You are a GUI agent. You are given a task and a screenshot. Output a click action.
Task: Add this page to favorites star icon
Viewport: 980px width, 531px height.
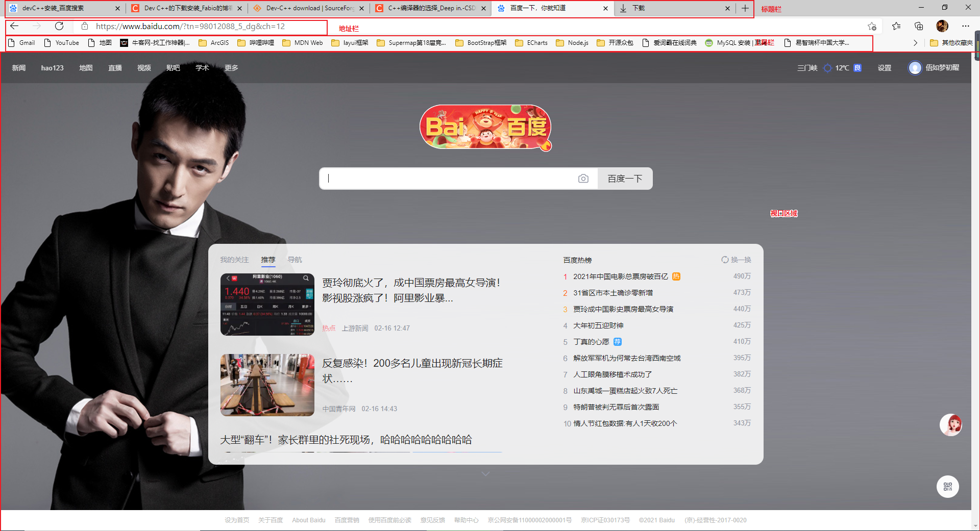click(872, 26)
